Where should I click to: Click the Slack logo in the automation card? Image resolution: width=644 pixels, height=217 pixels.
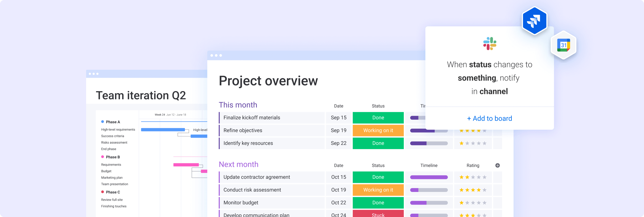tap(490, 44)
